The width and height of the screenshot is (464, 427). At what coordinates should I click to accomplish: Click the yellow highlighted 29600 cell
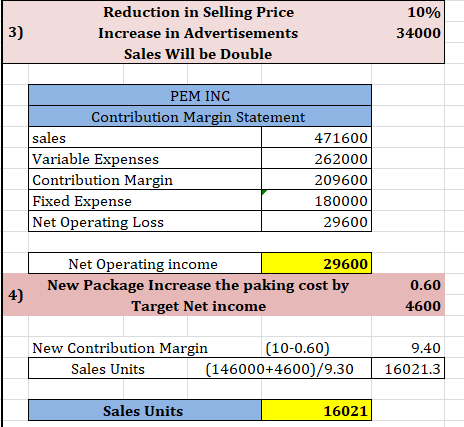[x=317, y=264]
